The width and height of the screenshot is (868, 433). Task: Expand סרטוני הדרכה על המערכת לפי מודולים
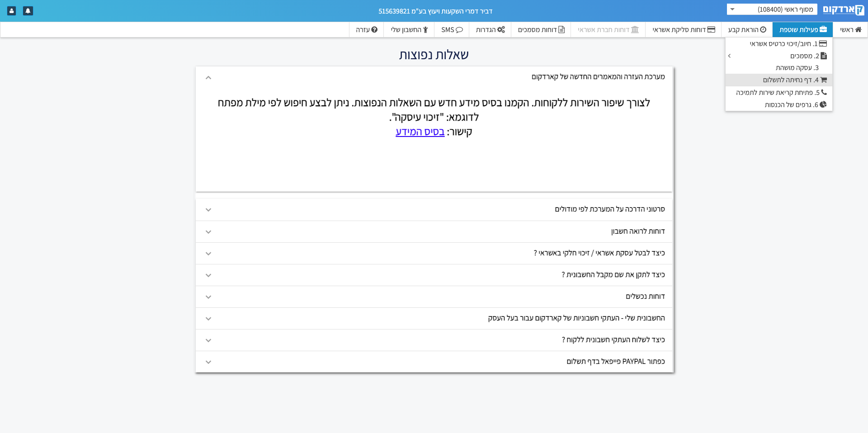coord(434,209)
